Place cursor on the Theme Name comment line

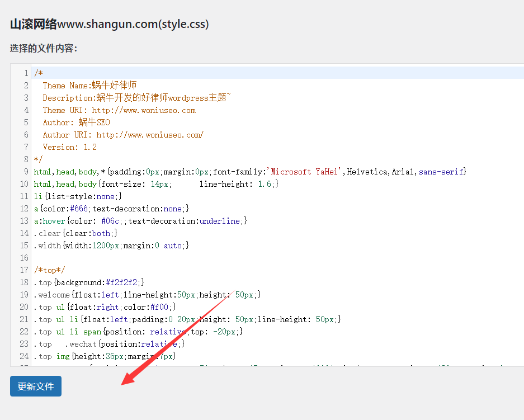[89, 86]
